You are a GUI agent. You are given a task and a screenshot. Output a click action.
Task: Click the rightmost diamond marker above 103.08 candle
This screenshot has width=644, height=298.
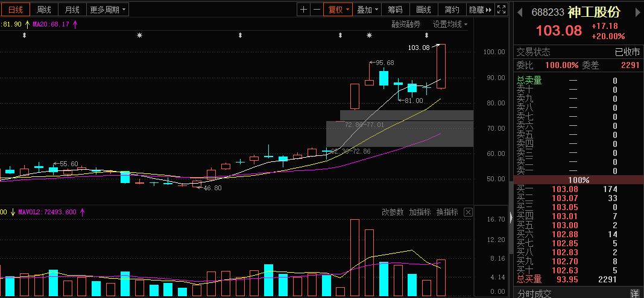point(427,36)
